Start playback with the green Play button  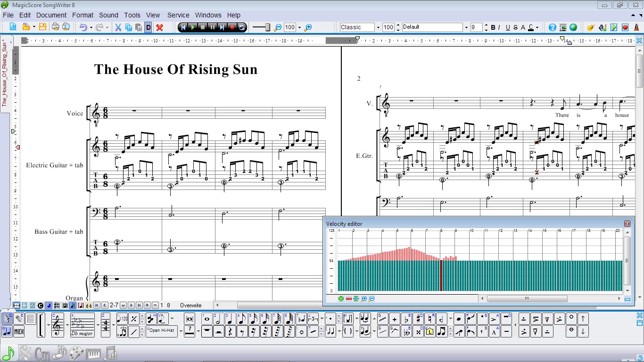click(x=193, y=27)
